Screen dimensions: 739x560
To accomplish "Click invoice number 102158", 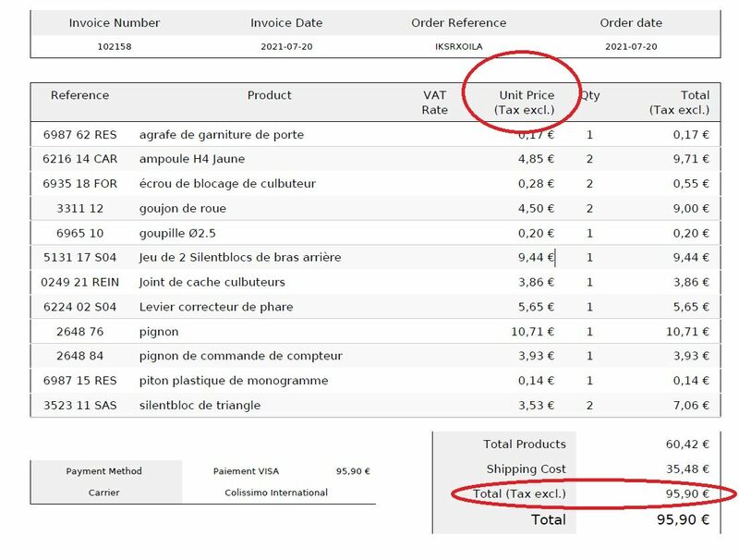I will point(114,46).
